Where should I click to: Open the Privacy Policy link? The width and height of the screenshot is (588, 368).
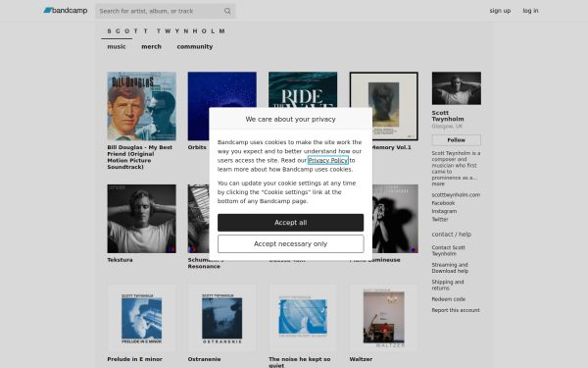coord(327,160)
